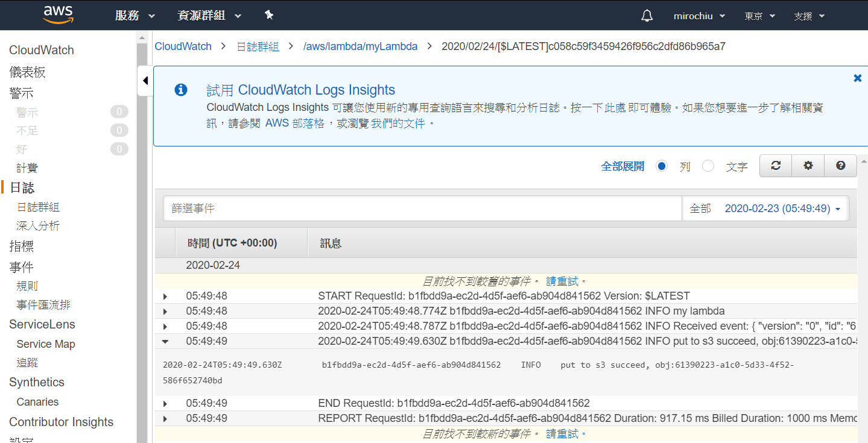This screenshot has width=868, height=443.
Task: Open the notifications bell
Action: click(647, 16)
